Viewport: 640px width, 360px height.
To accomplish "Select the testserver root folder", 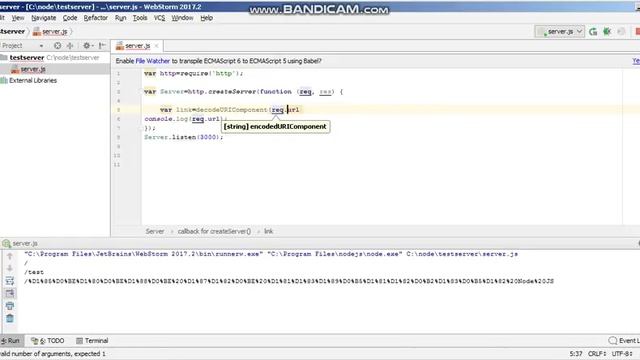I will tap(27, 58).
